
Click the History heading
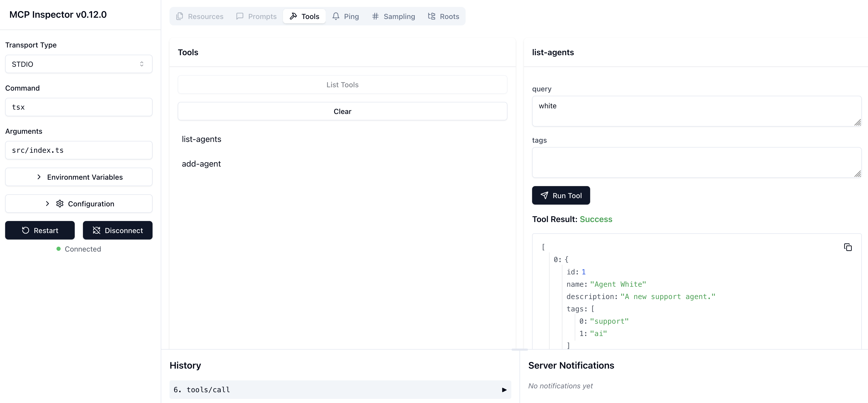[x=185, y=365]
